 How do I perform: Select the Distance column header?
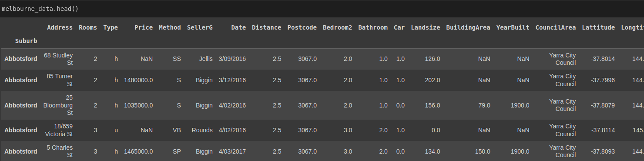coord(266,27)
